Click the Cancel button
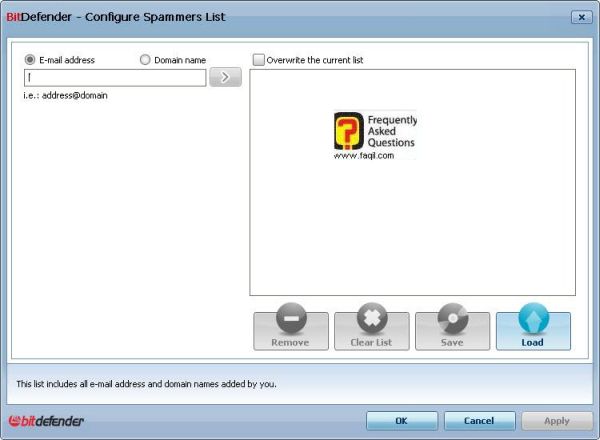The width and height of the screenshot is (600, 440). (479, 421)
